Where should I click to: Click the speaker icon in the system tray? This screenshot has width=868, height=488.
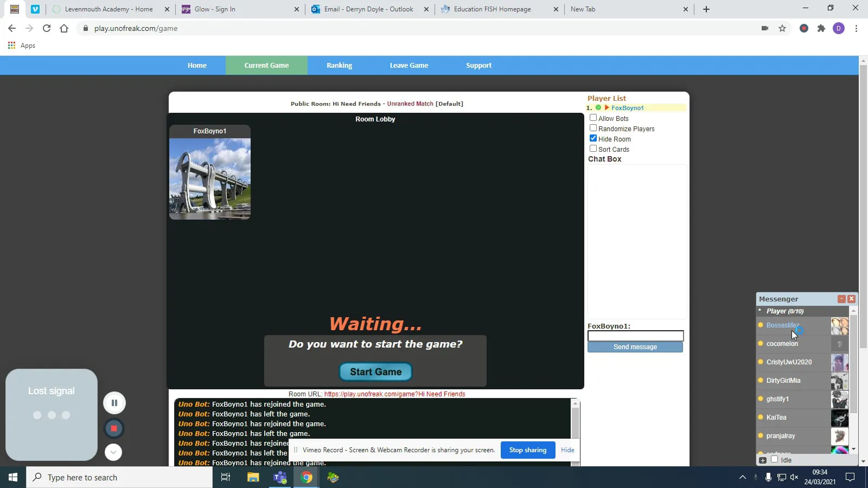tap(794, 478)
